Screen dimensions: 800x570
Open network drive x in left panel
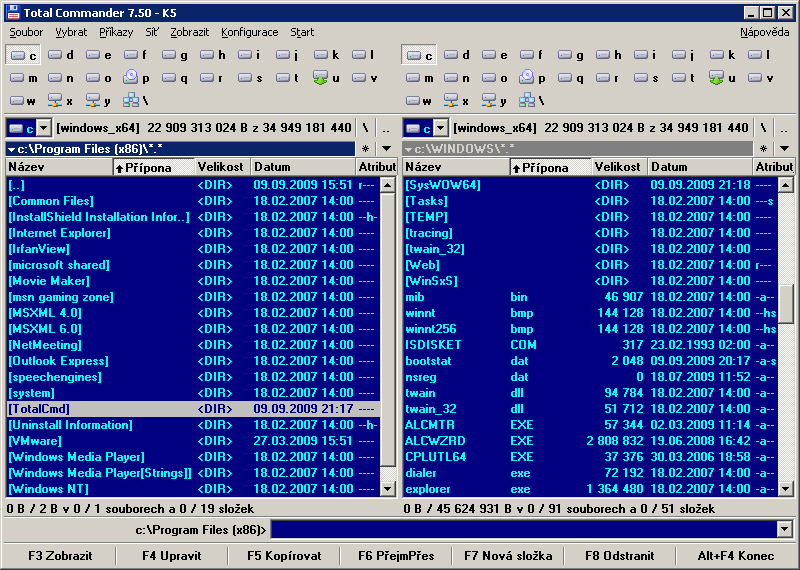tap(61, 101)
